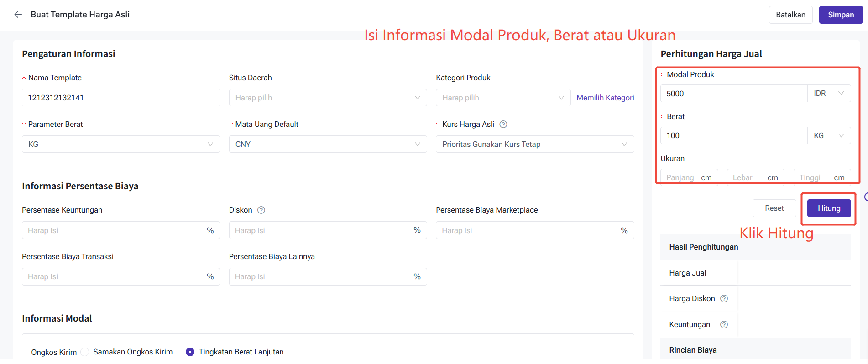The height and width of the screenshot is (364, 868).
Task: Open the KG unit selector for Berat
Action: 829,136
